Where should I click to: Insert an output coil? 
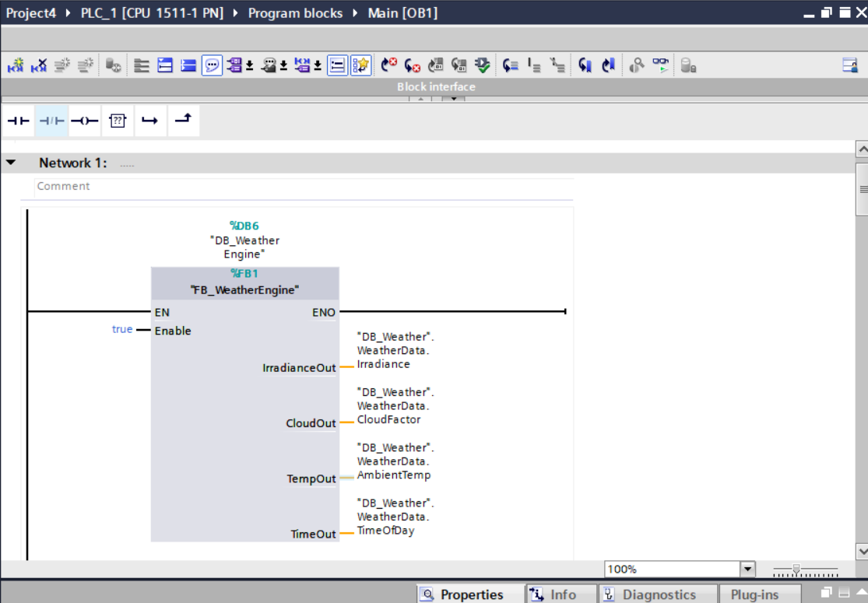[x=85, y=121]
